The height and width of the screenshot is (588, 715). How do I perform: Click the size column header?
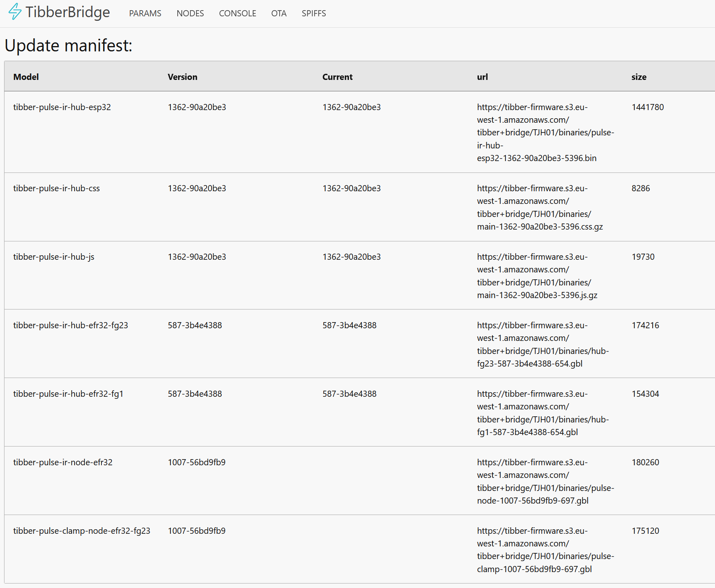(639, 77)
